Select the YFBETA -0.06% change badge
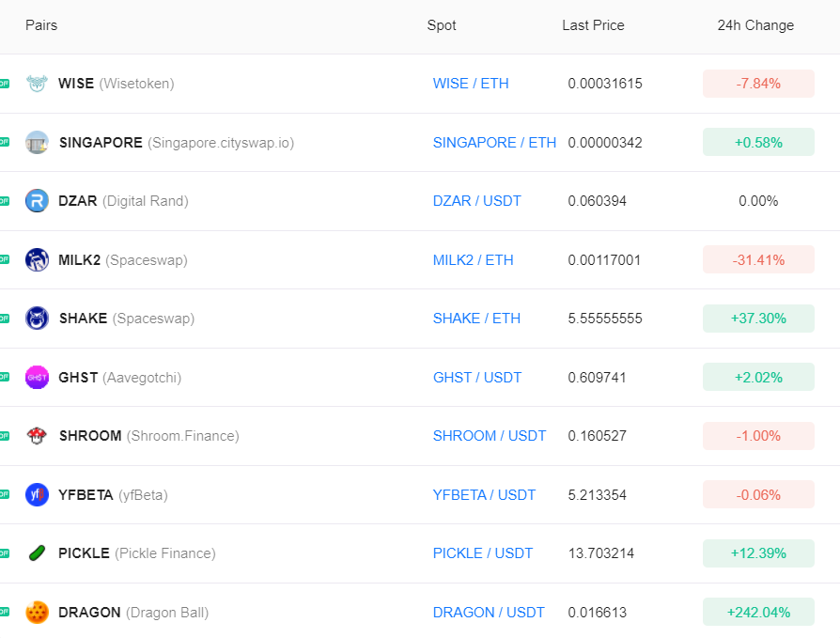Viewport: 840px width, 638px height. [758, 494]
